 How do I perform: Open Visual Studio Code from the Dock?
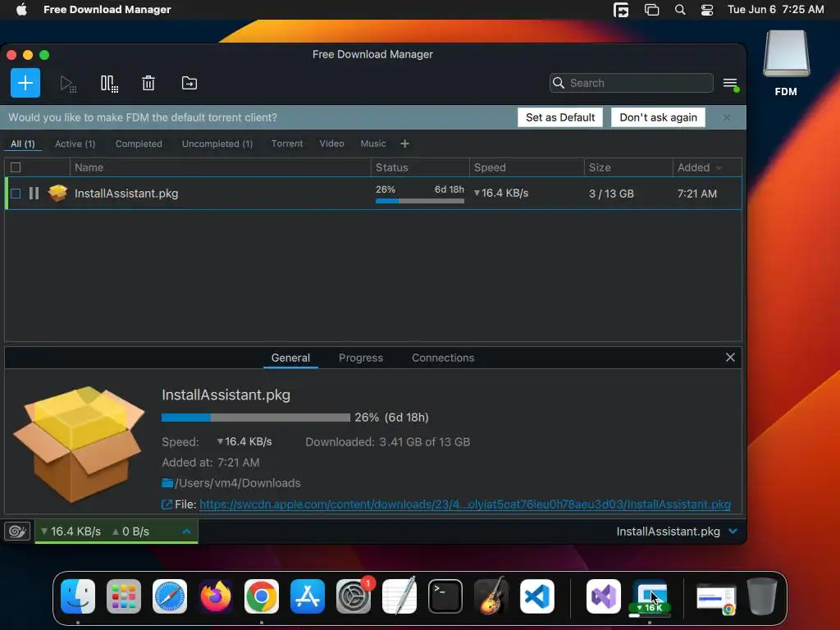point(536,596)
